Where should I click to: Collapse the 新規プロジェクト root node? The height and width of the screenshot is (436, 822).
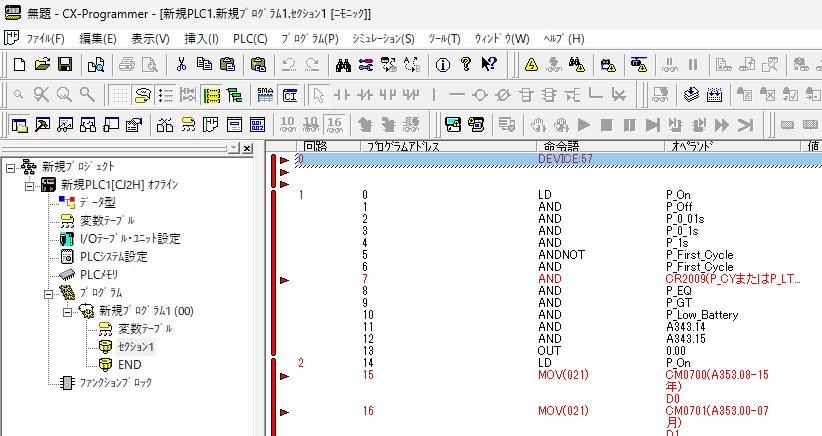click(x=11, y=166)
